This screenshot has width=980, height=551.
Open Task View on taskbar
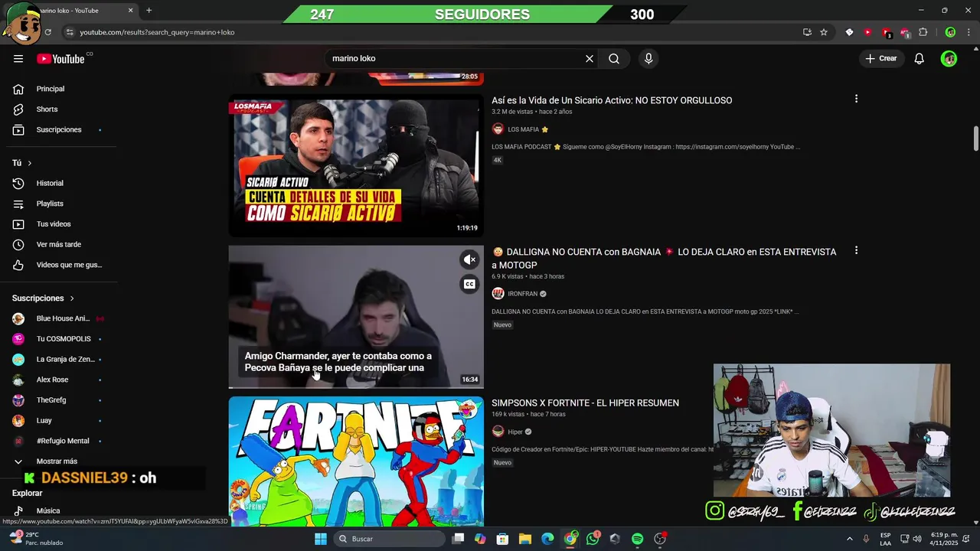tap(458, 539)
